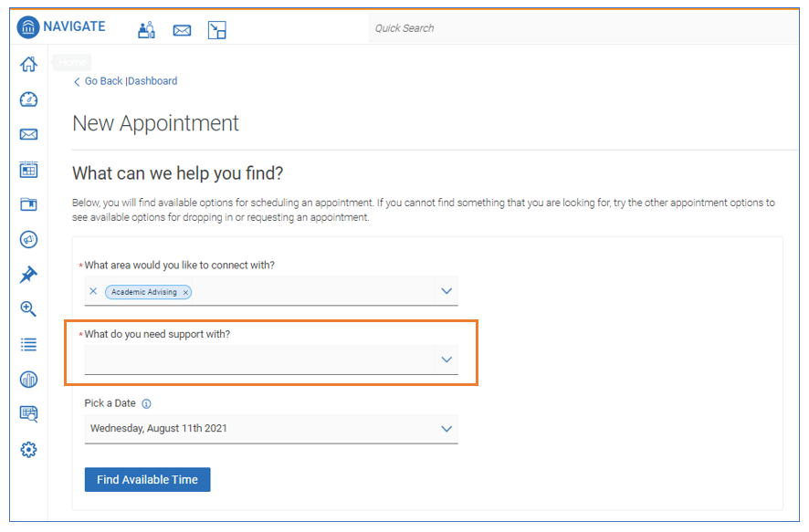The width and height of the screenshot is (809, 532).
Task: Click the Go Back link
Action: [102, 81]
